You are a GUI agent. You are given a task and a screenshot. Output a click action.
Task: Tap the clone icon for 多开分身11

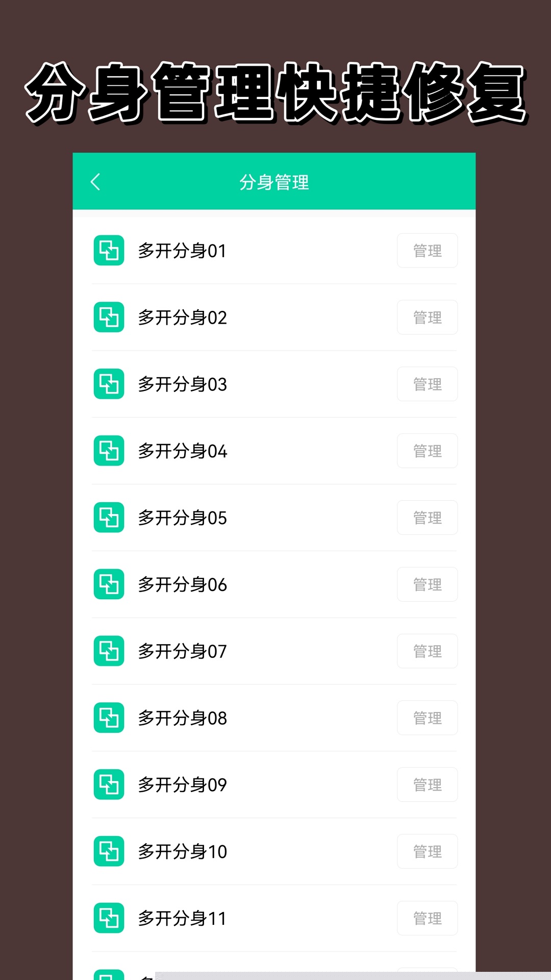(x=109, y=918)
